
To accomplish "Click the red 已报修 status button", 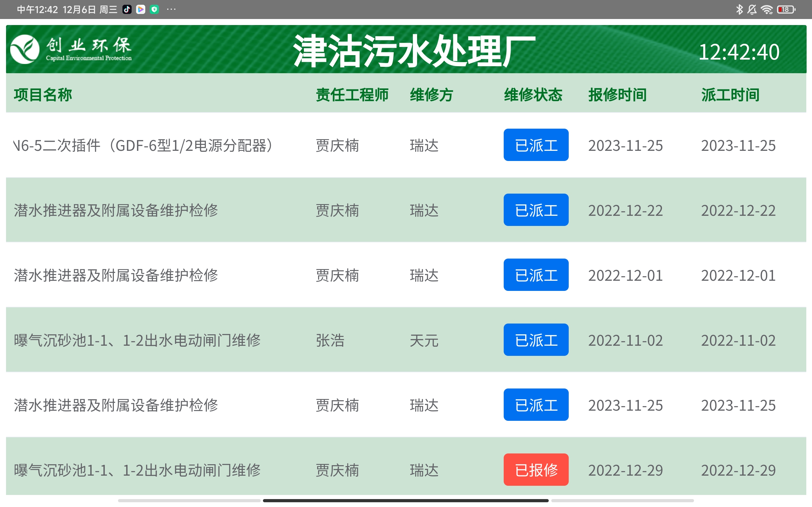I will [536, 469].
